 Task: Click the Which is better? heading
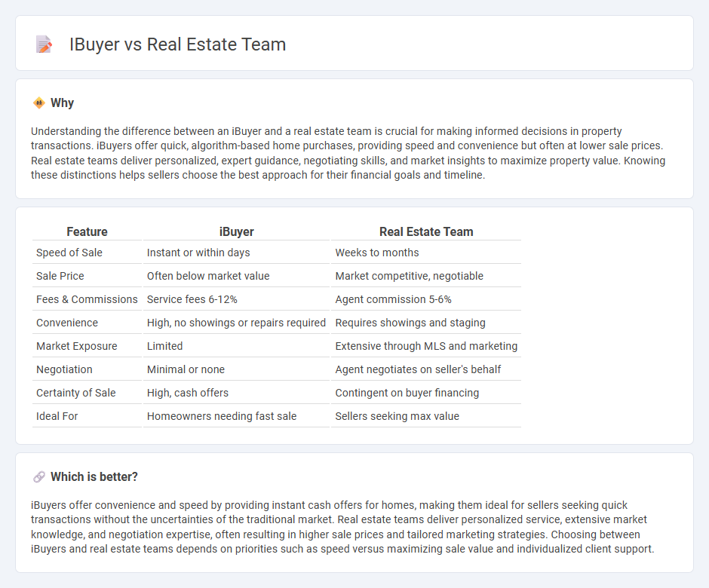pos(94,477)
